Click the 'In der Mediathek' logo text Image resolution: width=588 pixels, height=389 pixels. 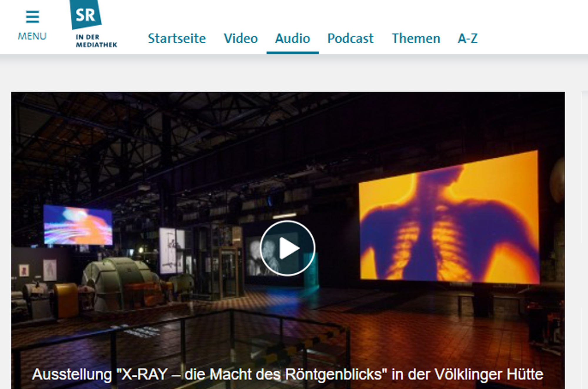[96, 41]
